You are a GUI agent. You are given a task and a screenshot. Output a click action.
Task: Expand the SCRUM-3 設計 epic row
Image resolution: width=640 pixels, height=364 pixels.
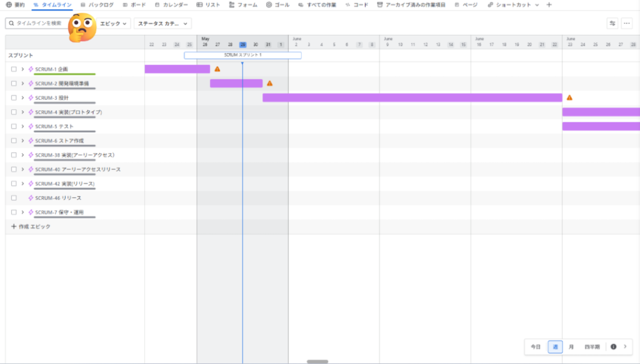point(22,97)
